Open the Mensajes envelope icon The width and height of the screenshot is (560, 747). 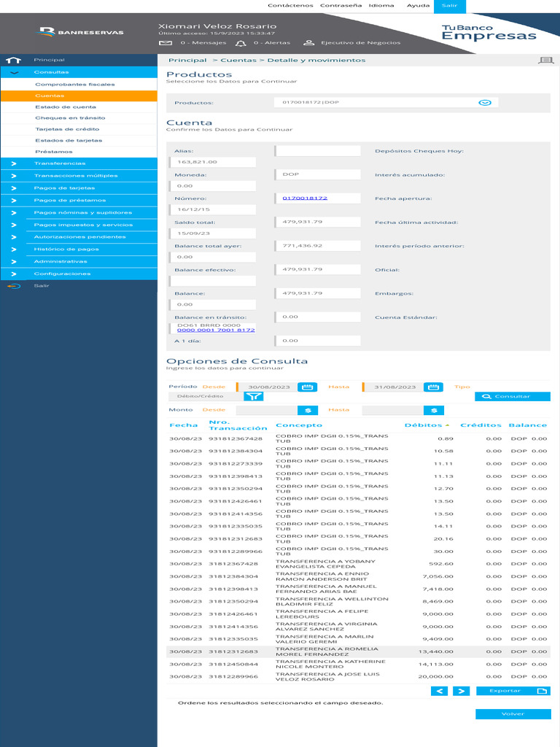click(166, 43)
